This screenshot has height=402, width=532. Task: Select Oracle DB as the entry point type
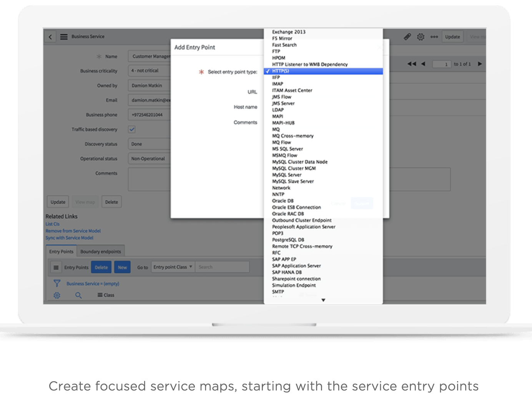point(283,201)
